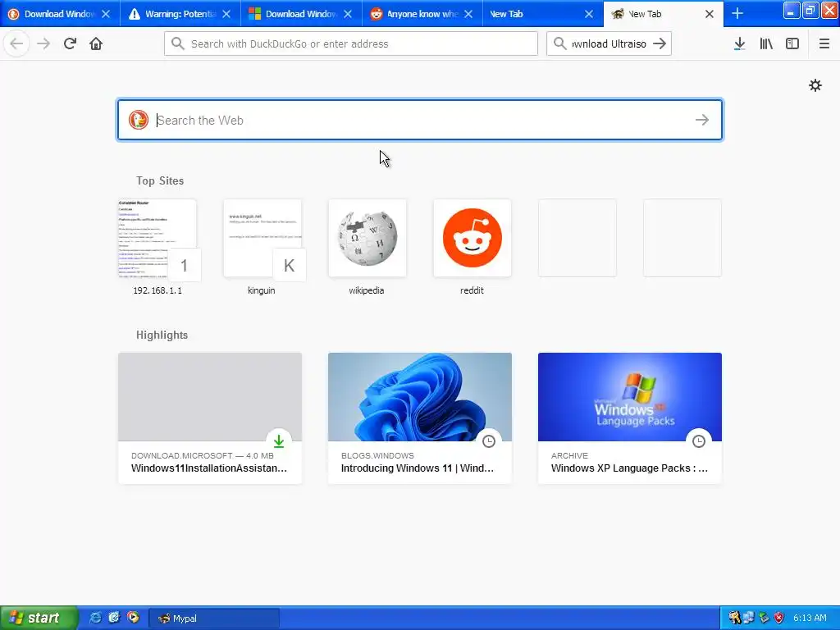Launch Windows Media Player from quick launch
This screenshot has height=630, width=840.
(x=132, y=618)
